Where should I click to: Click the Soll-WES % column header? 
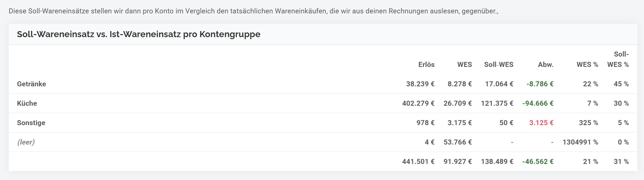click(618, 60)
